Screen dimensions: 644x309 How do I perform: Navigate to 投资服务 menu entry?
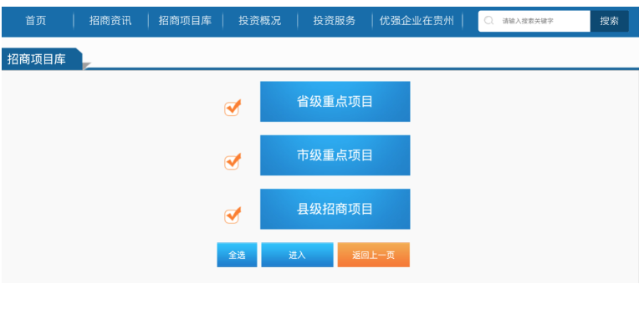[335, 21]
